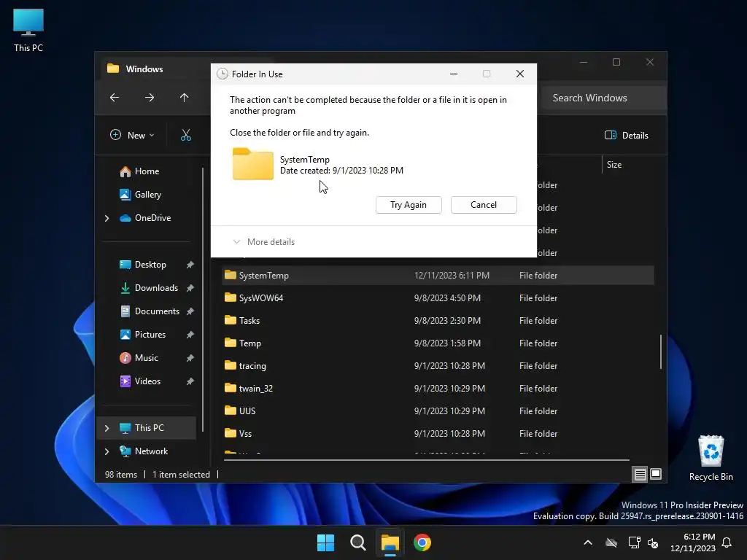Open the clock showing 6:12 PM
Viewport: 747px width, 560px height.
[x=693, y=542]
